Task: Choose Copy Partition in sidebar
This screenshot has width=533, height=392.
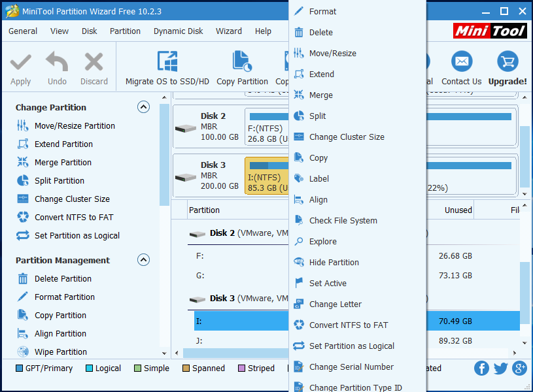Action: pyautogui.click(x=51, y=315)
